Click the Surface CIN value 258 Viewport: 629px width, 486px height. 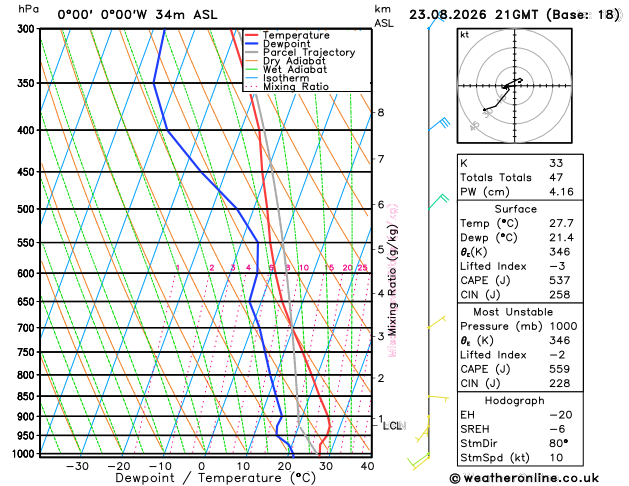pyautogui.click(x=560, y=295)
